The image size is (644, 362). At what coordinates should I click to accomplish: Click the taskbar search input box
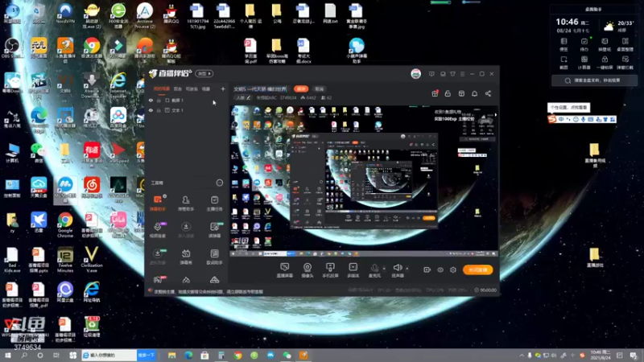[x=109, y=356]
